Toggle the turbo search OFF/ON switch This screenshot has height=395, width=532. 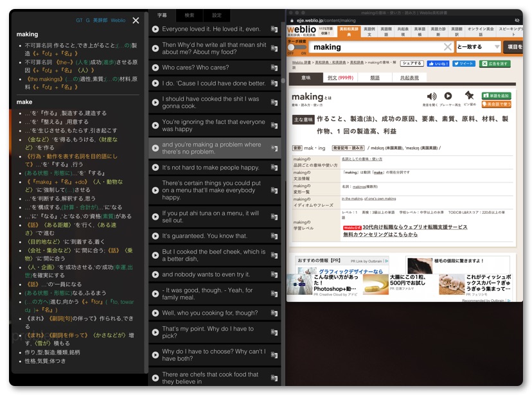[x=297, y=48]
